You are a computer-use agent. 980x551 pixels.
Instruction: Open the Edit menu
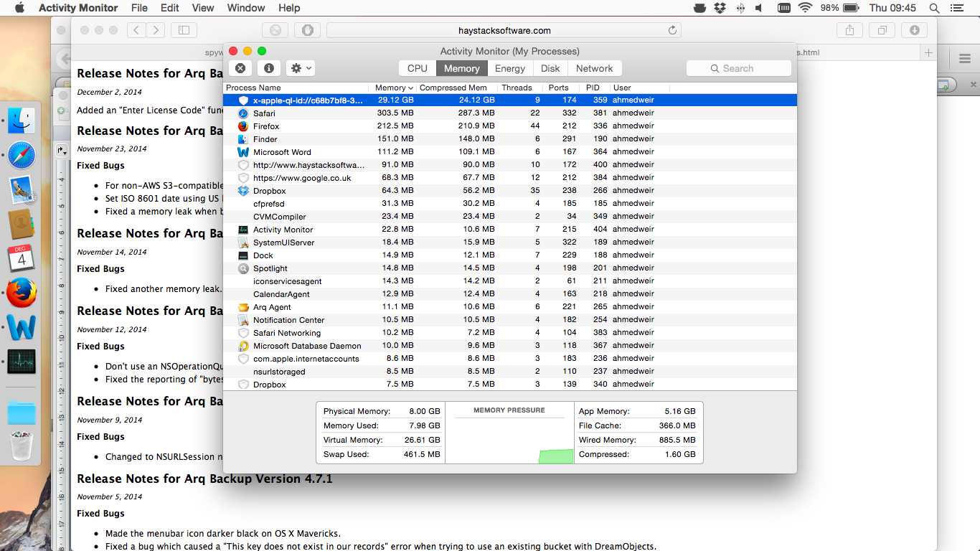(x=170, y=8)
